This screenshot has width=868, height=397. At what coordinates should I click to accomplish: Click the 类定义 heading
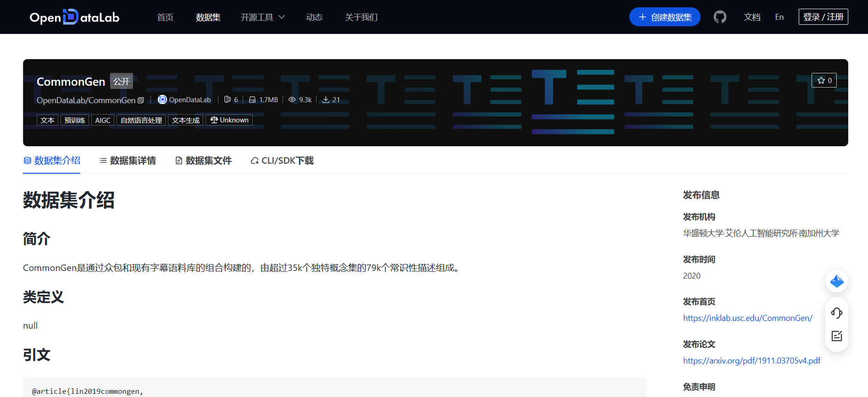point(43,297)
